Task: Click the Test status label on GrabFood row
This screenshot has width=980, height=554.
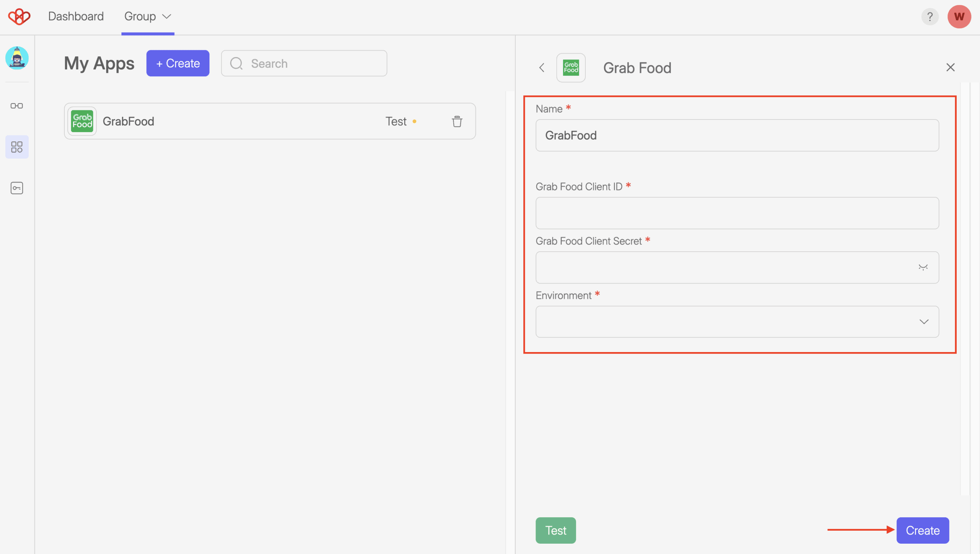Action: coord(396,121)
